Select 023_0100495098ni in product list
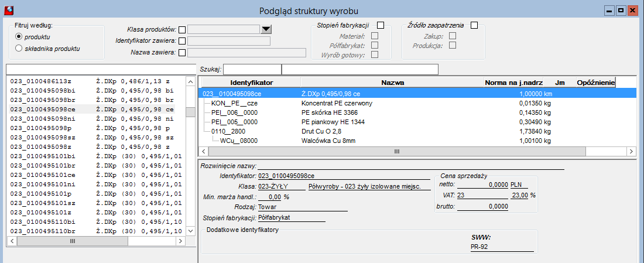The image size is (644, 263). click(92, 119)
